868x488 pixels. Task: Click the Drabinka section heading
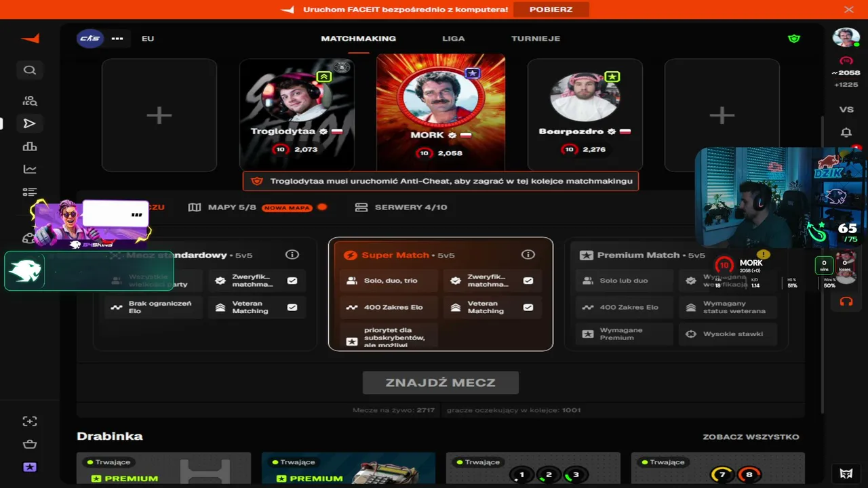click(110, 436)
